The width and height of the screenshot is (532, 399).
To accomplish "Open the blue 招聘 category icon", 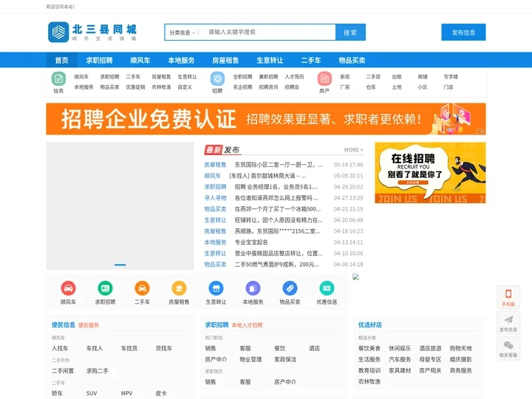I will tap(217, 79).
